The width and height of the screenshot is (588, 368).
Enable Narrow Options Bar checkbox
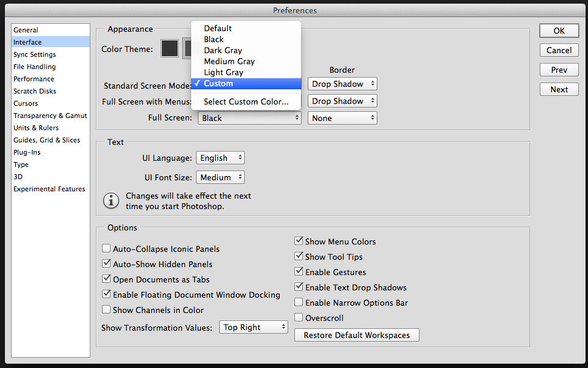point(299,302)
